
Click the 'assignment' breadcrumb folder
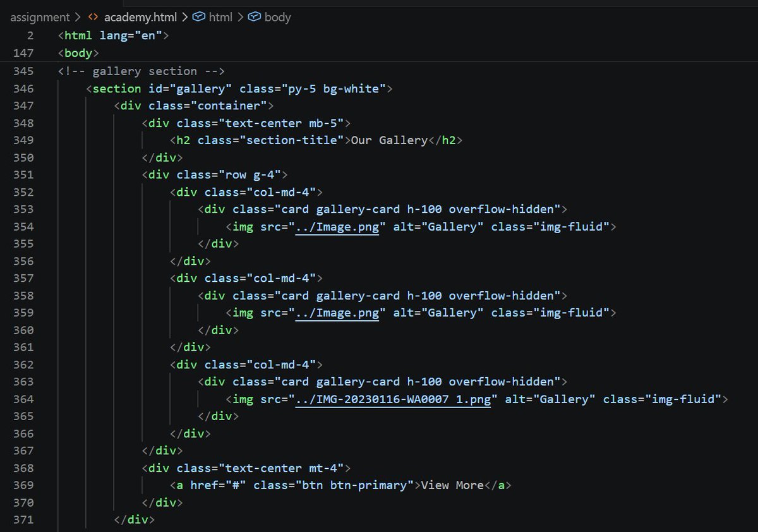click(40, 17)
